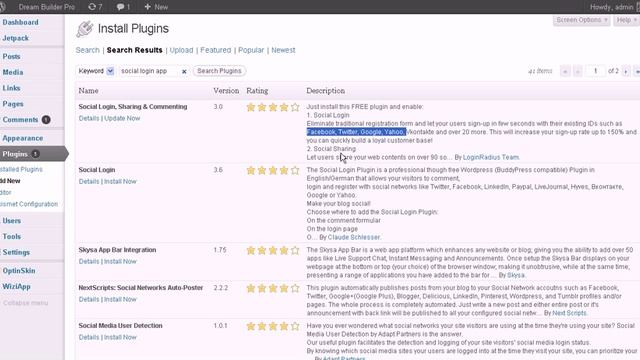This screenshot has width=640, height=360.
Task: Open comments bubble icon in admin bar
Action: tap(123, 7)
